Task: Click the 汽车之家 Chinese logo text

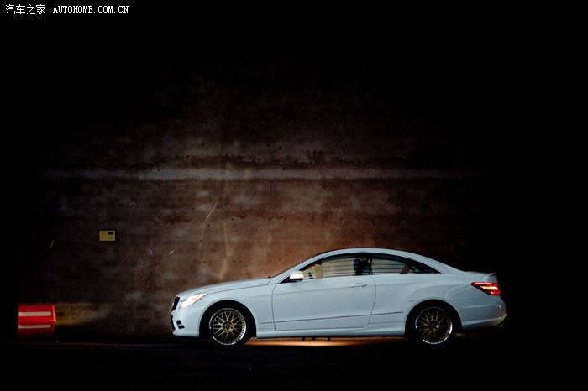Action: [x=25, y=9]
